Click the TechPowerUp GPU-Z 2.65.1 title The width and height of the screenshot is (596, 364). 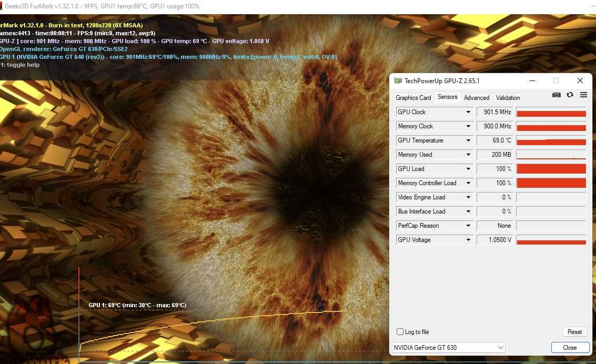442,80
